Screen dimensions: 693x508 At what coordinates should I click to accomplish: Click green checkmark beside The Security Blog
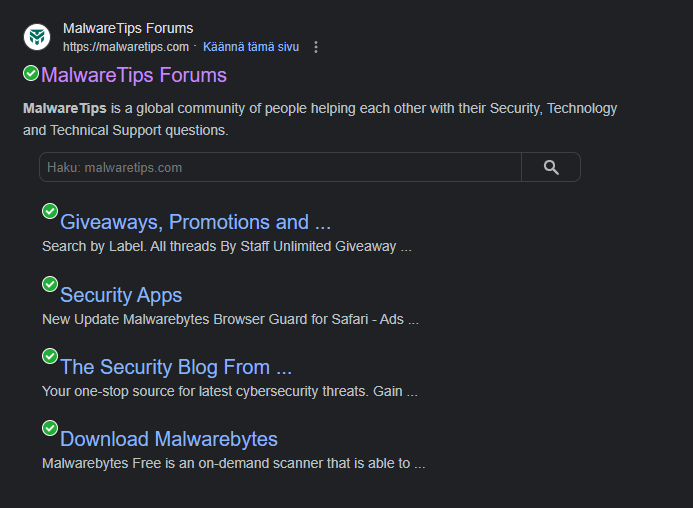50,356
